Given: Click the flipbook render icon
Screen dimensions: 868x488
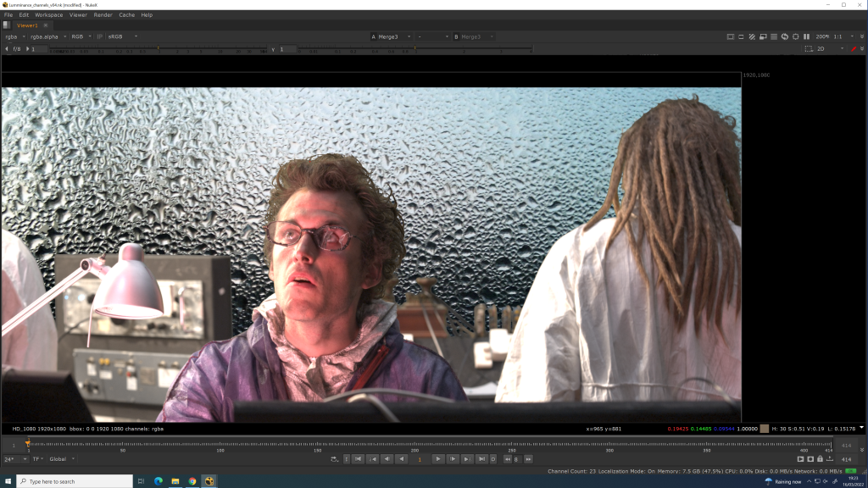Looking at the screenshot, I should [x=800, y=459].
